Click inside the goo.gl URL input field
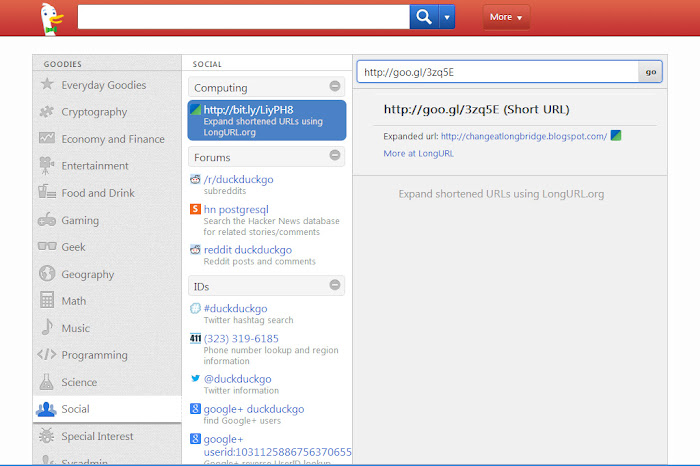700x466 pixels. (498, 72)
